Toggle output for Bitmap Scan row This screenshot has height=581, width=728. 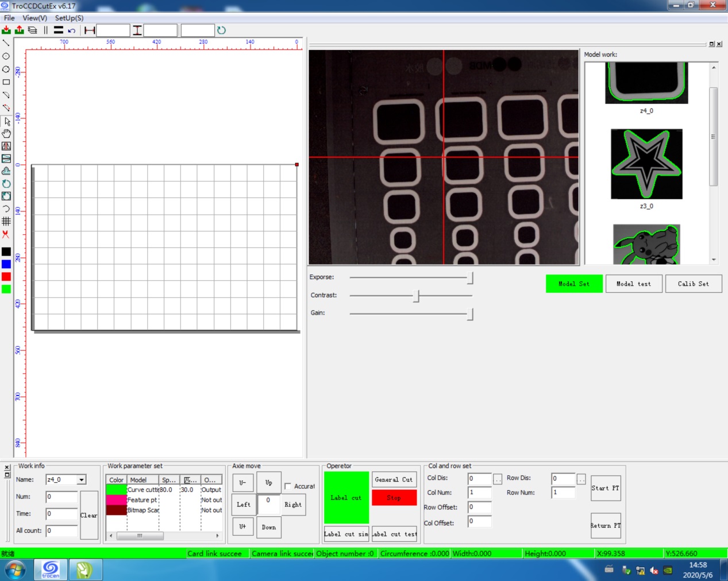[210, 510]
